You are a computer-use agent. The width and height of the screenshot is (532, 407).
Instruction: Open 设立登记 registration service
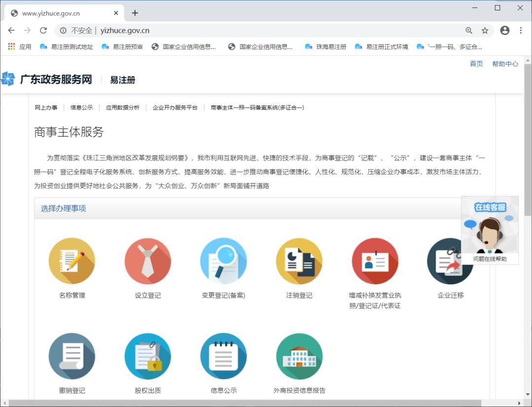[x=148, y=261]
